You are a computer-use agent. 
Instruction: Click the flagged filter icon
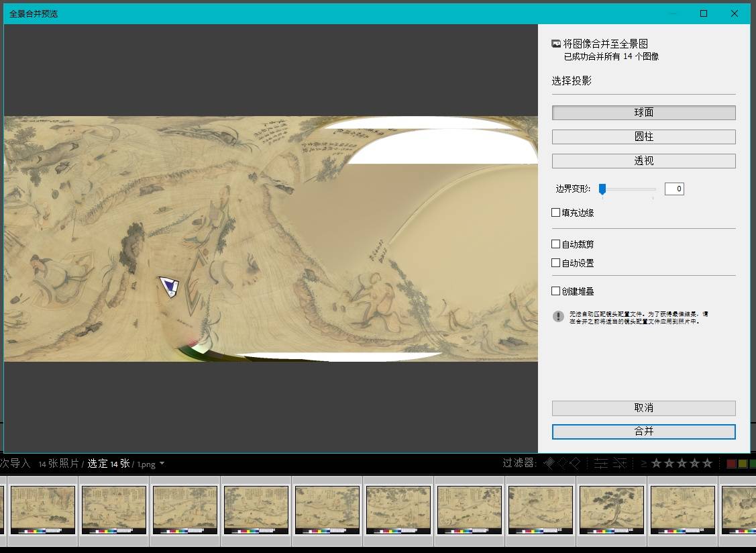(549, 463)
